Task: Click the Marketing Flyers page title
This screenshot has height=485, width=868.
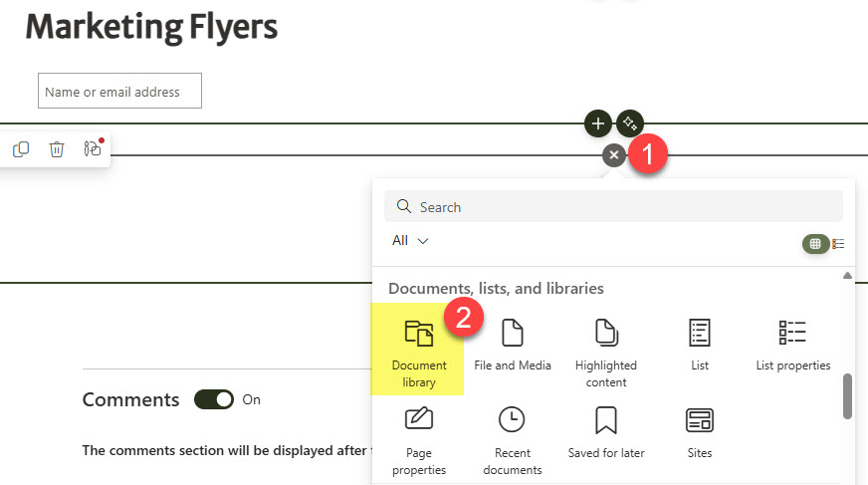Action: (151, 28)
